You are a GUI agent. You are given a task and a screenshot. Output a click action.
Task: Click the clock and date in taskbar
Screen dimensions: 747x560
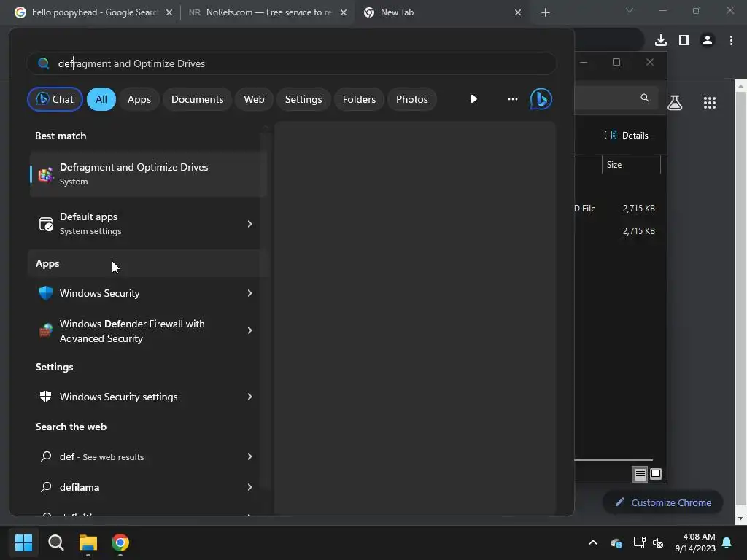(x=695, y=542)
